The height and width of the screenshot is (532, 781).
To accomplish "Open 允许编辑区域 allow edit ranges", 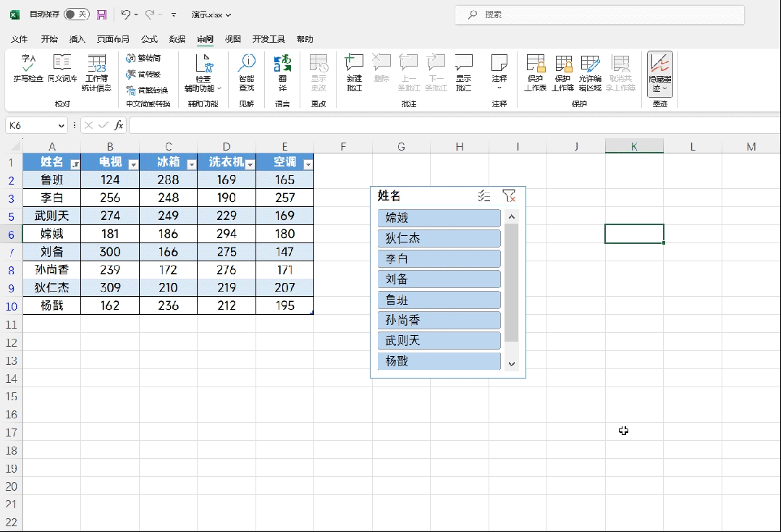I will click(x=590, y=72).
